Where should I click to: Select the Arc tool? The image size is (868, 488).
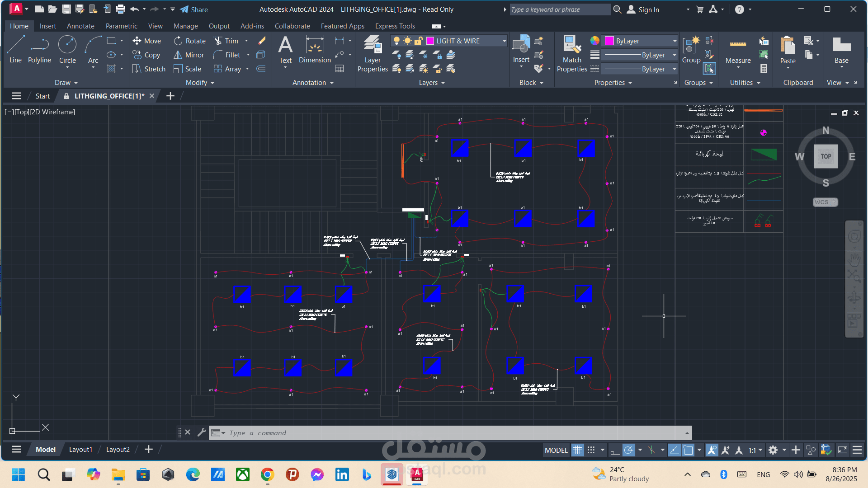click(x=93, y=50)
